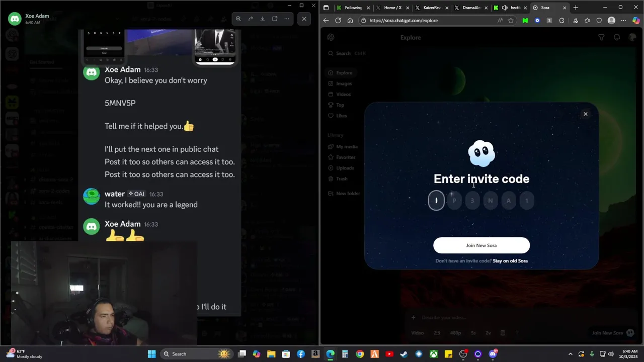Open the weather widget showing 63°F
Screen dimensions: 644x362
pyautogui.click(x=25, y=354)
